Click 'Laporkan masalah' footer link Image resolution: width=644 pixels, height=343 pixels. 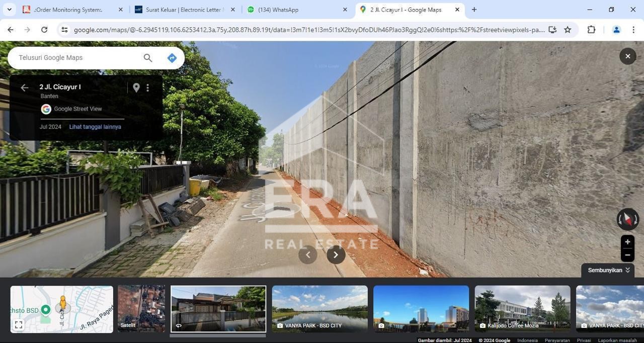[617, 340]
